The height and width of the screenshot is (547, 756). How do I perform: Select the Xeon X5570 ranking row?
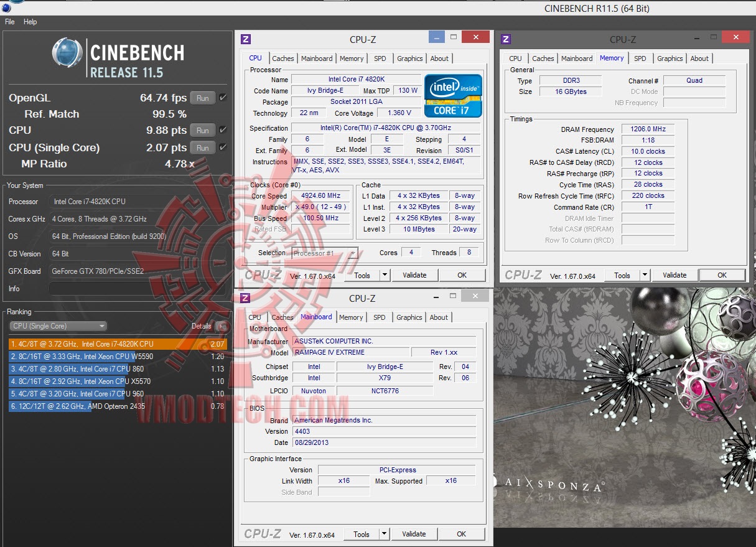click(118, 381)
